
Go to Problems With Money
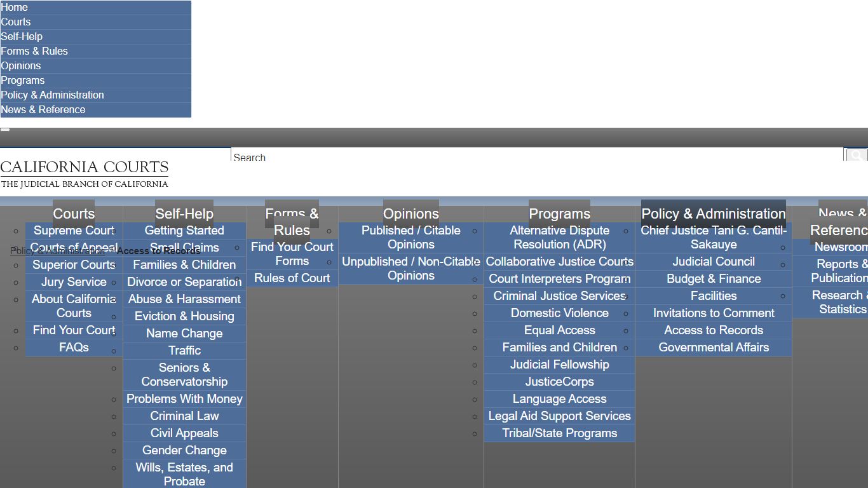[184, 399]
